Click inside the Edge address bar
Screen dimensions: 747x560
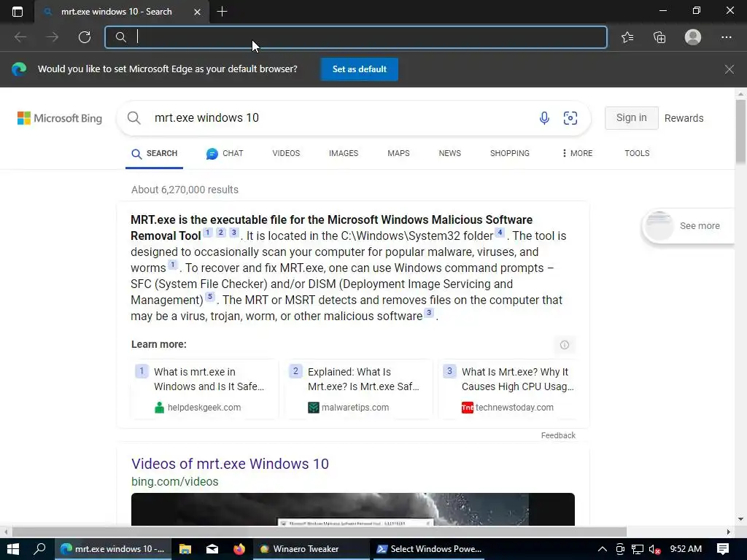[356, 37]
